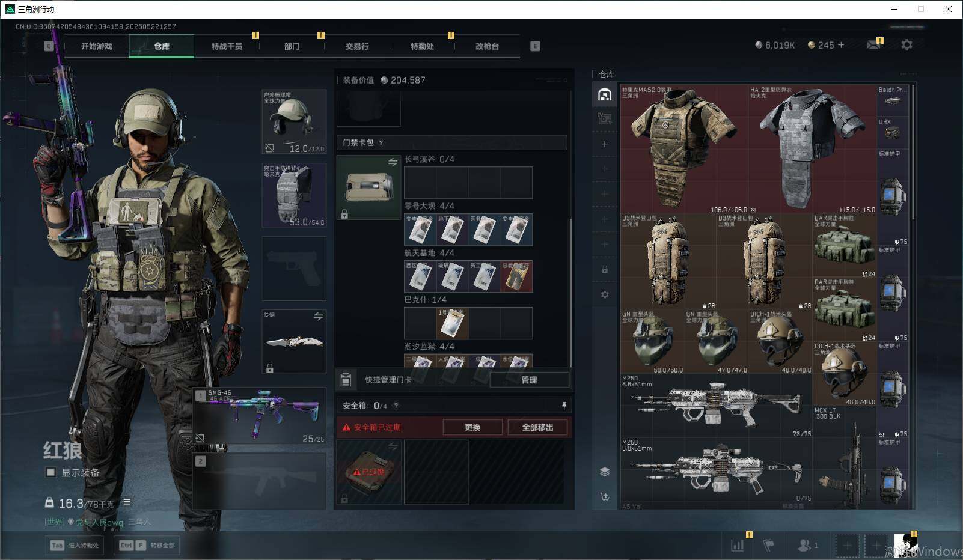Open the 交易行 tab
The height and width of the screenshot is (560, 963).
tap(357, 46)
